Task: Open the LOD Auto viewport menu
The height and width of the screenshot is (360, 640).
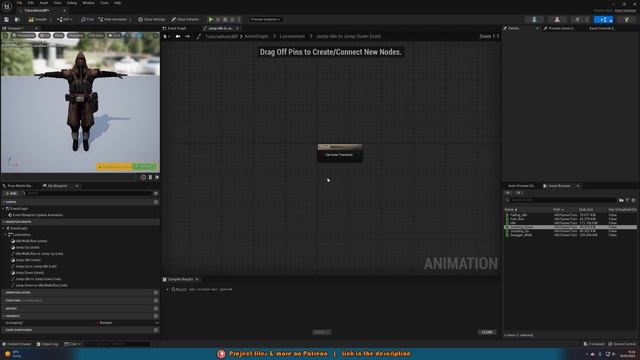Action: tap(96, 36)
